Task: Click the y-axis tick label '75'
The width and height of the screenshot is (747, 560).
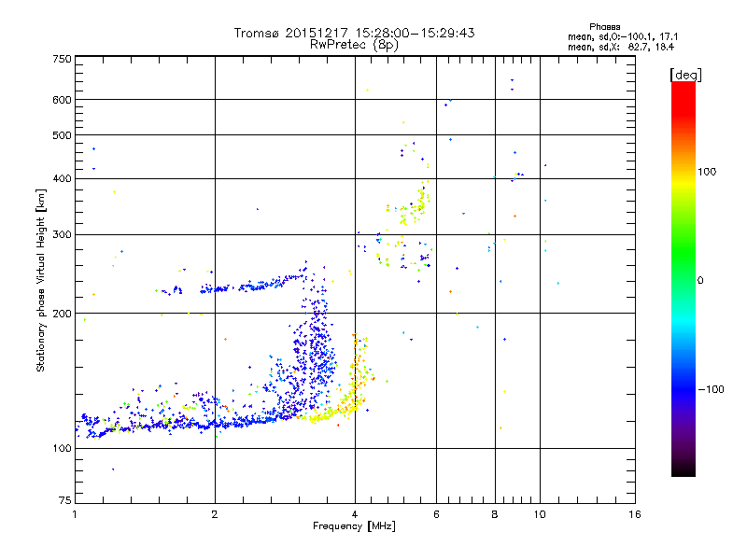Action: (65, 500)
